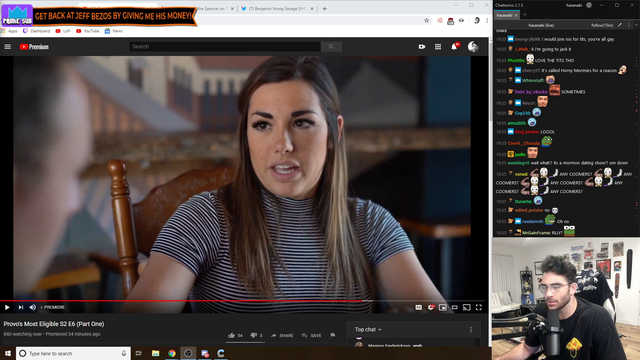
Task: Switch to miniplayer mode
Action: [x=442, y=307]
